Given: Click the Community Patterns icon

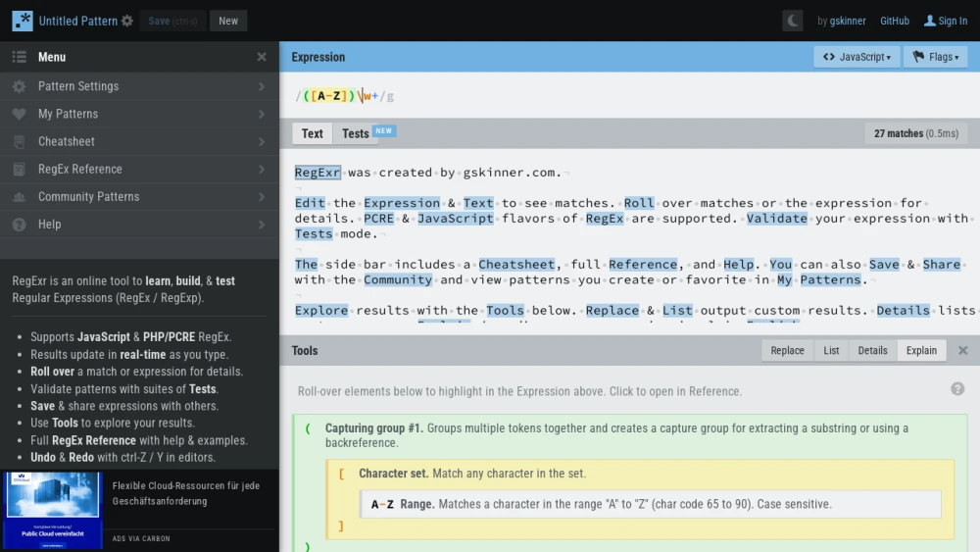Looking at the screenshot, I should click(20, 196).
